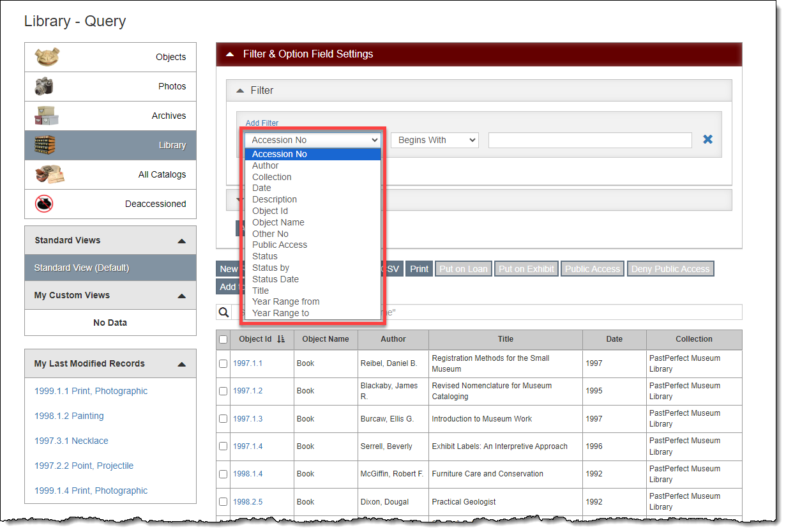The width and height of the screenshot is (786, 532).
Task: Click the Archives boxes icon
Action: pos(47,116)
